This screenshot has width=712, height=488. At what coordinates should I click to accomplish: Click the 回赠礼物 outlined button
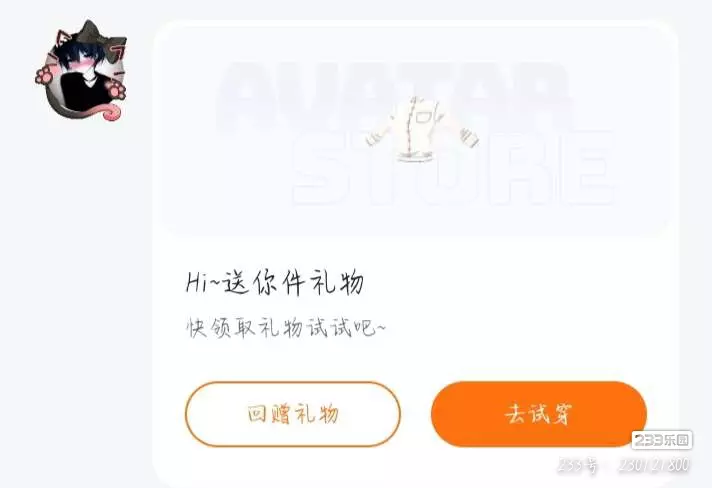coord(293,414)
